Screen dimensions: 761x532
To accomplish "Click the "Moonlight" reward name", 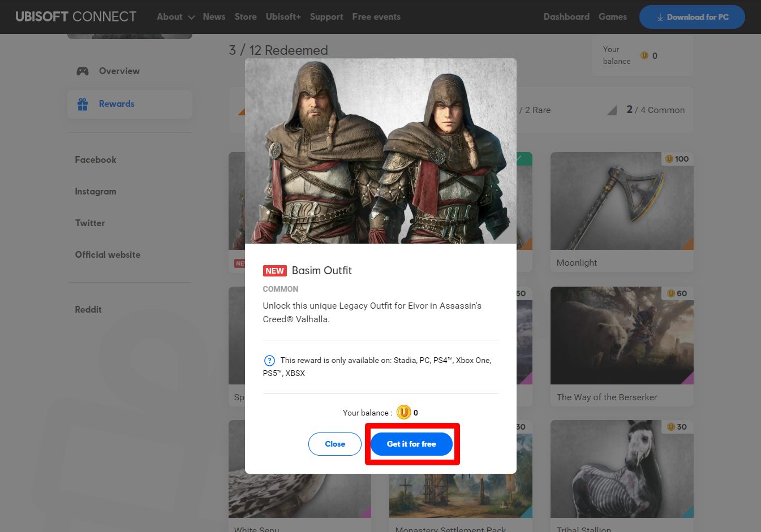I will tap(577, 263).
